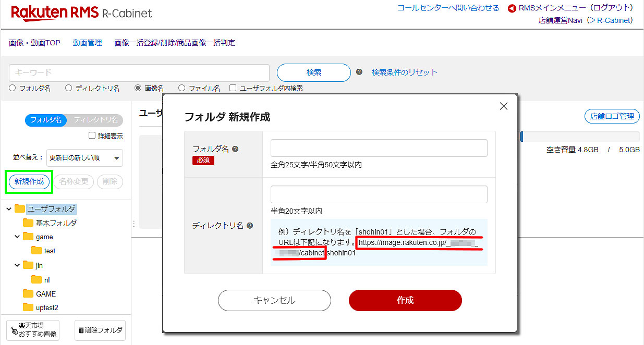Click the Rakuten RMS R-Cabinet logo
This screenshot has width=644, height=345.
(x=81, y=13)
